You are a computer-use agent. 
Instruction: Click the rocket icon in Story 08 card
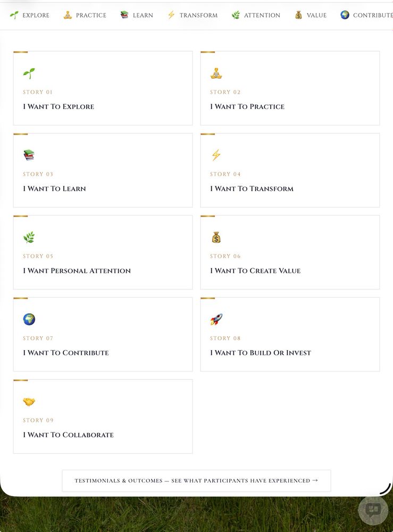pyautogui.click(x=216, y=319)
